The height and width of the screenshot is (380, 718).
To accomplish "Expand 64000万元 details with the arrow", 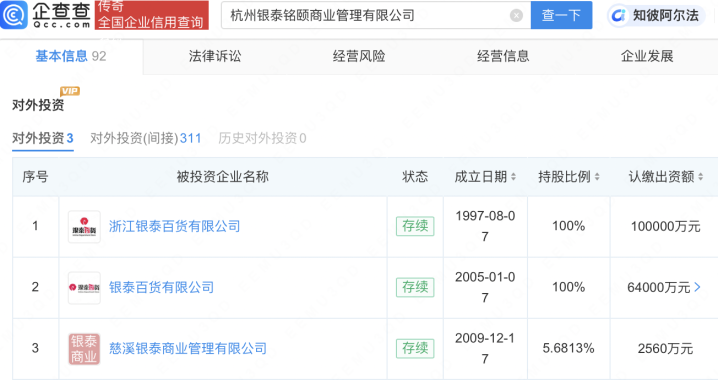I will click(x=697, y=287).
